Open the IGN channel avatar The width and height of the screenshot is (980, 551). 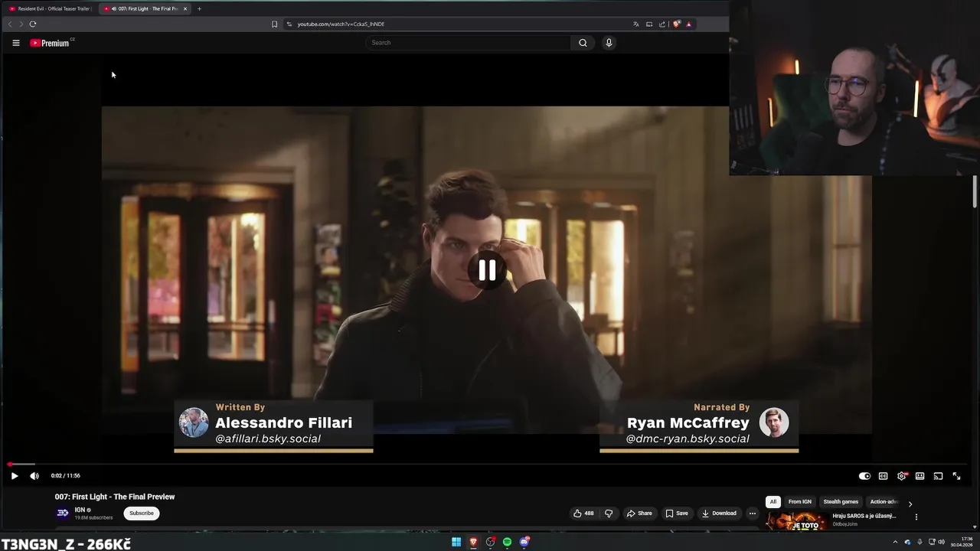[63, 513]
